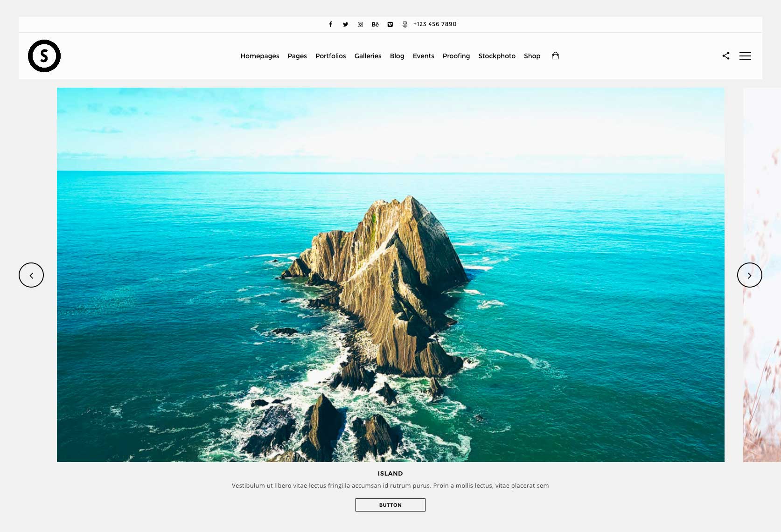Open the Stockphoto menu item

(x=497, y=56)
